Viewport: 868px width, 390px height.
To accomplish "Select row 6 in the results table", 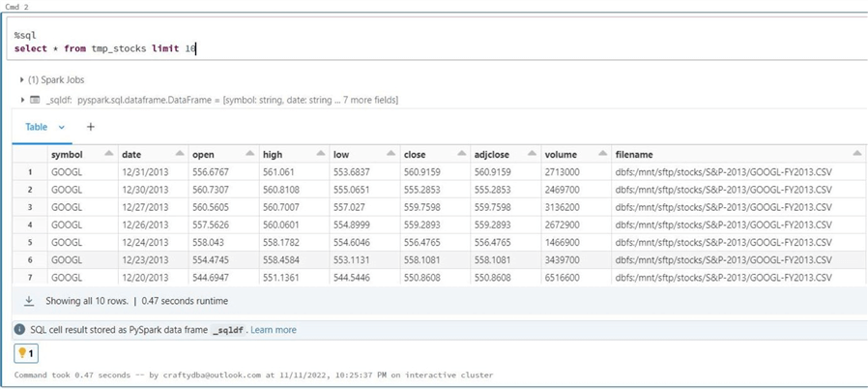I will tap(30, 260).
